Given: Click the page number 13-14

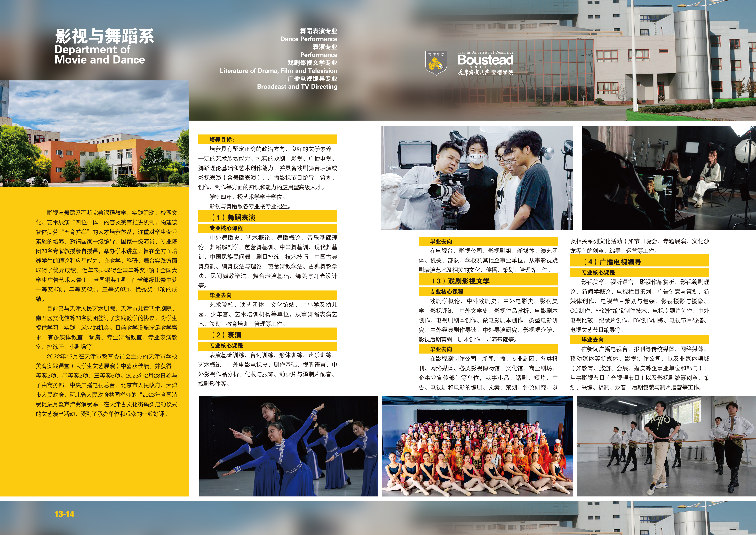Looking at the screenshot, I should (x=65, y=514).
